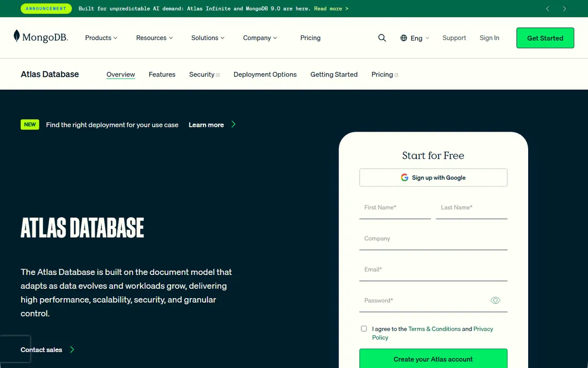Focus the Company field
Viewport: 588px width, 368px height.
(433, 239)
